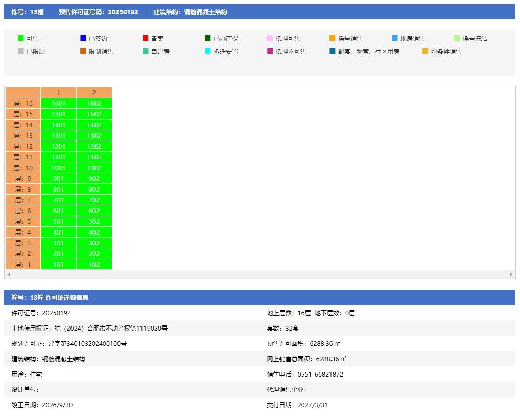Click the gray 已限制 legend swatch

(20, 51)
